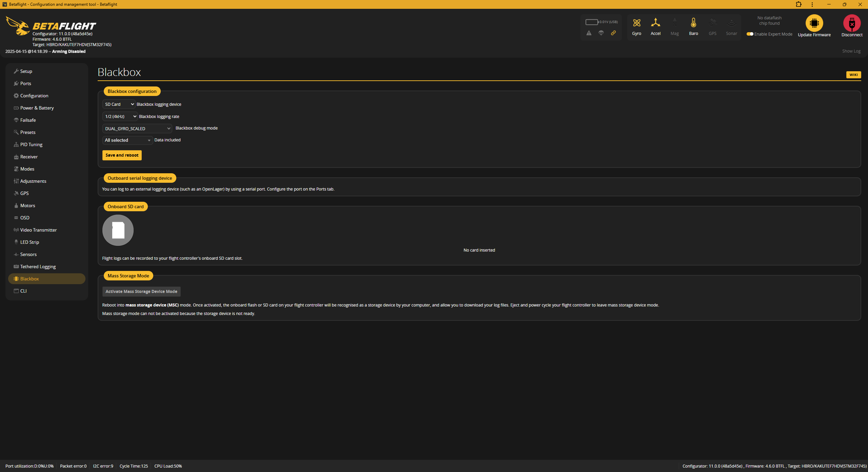Click the arming warning triangle icon
This screenshot has height=472, width=868.
[x=589, y=33]
